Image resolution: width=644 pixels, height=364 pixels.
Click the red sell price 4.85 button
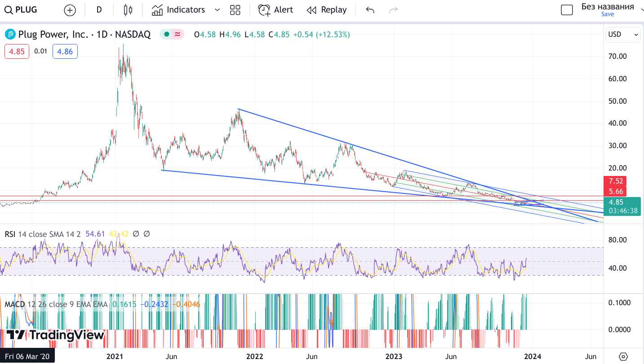point(17,51)
